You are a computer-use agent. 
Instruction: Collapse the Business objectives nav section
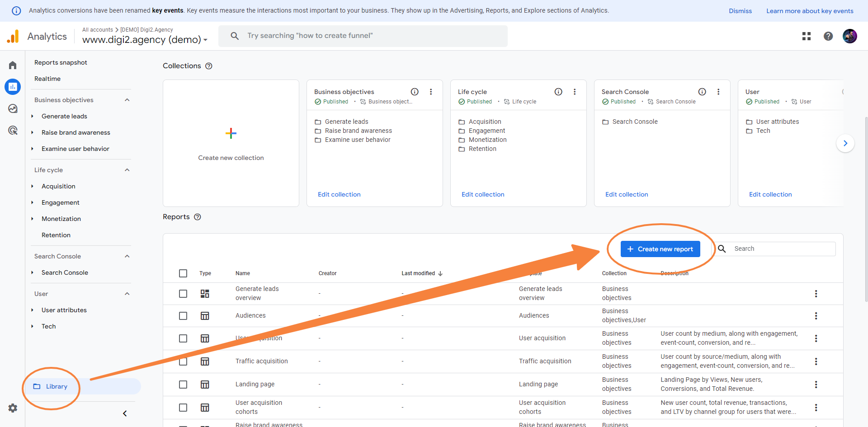click(127, 100)
